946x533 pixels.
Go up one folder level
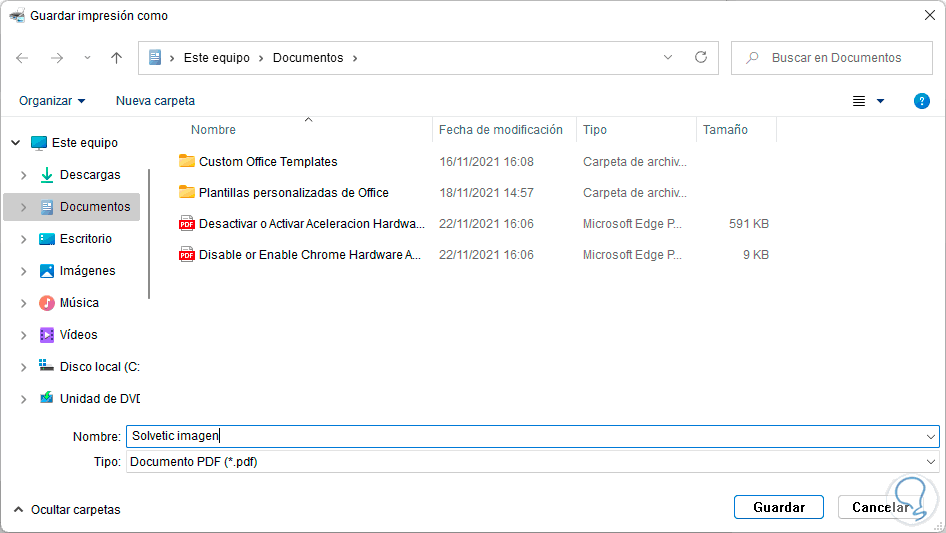coord(116,58)
